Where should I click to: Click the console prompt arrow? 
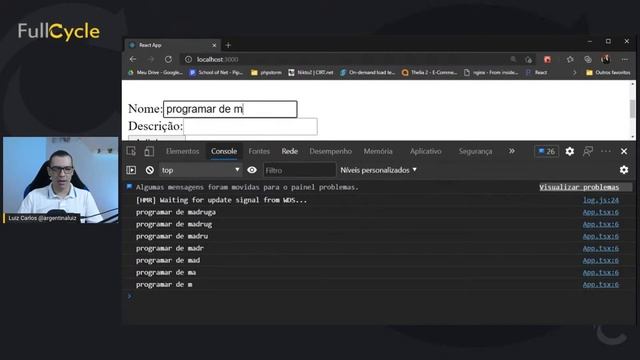130,296
